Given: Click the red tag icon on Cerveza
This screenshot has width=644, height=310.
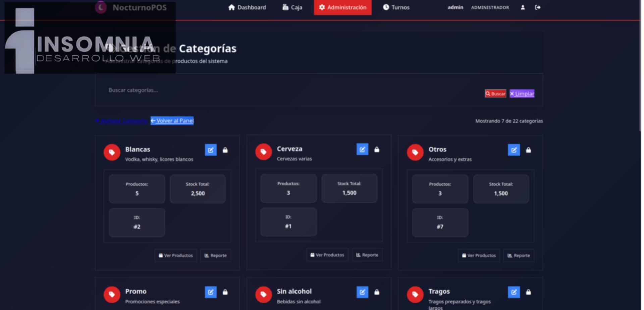Looking at the screenshot, I should point(264,152).
